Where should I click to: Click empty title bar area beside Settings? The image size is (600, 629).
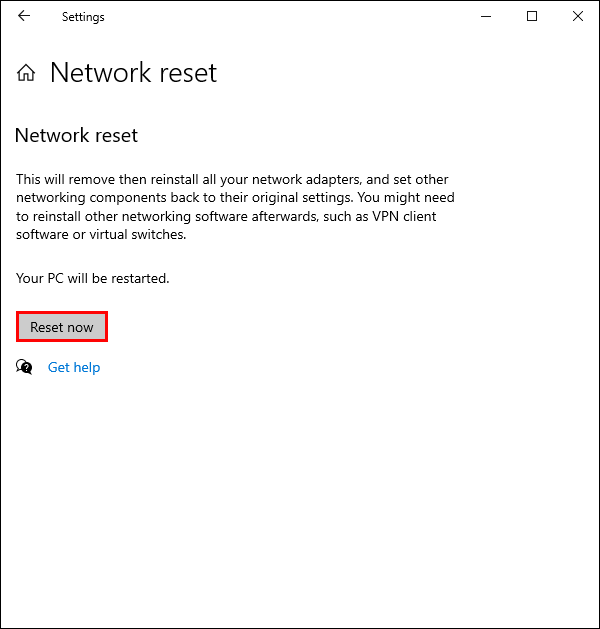[280, 16]
